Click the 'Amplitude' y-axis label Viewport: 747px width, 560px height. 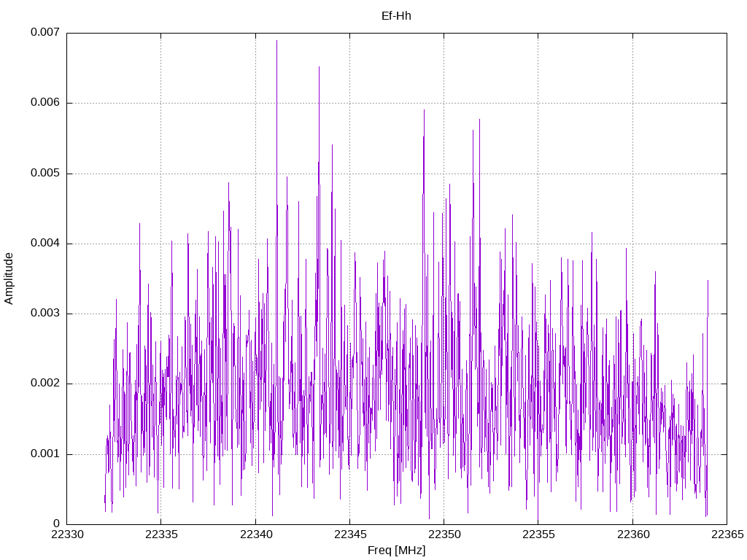(x=9, y=279)
